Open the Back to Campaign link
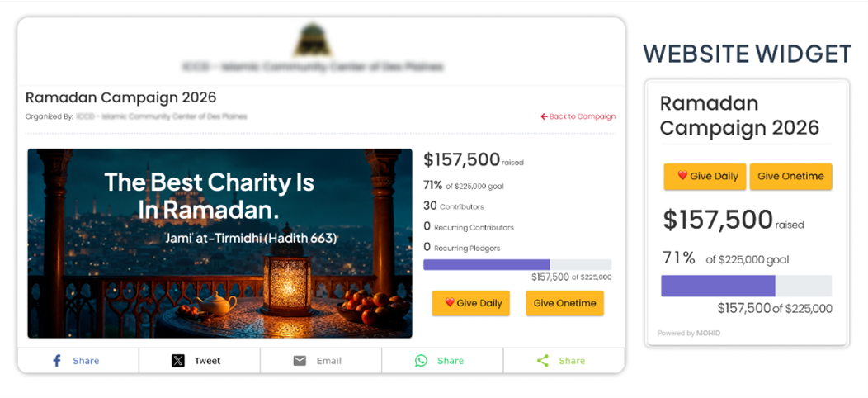Viewport: 868px width, 398px height. [x=583, y=116]
